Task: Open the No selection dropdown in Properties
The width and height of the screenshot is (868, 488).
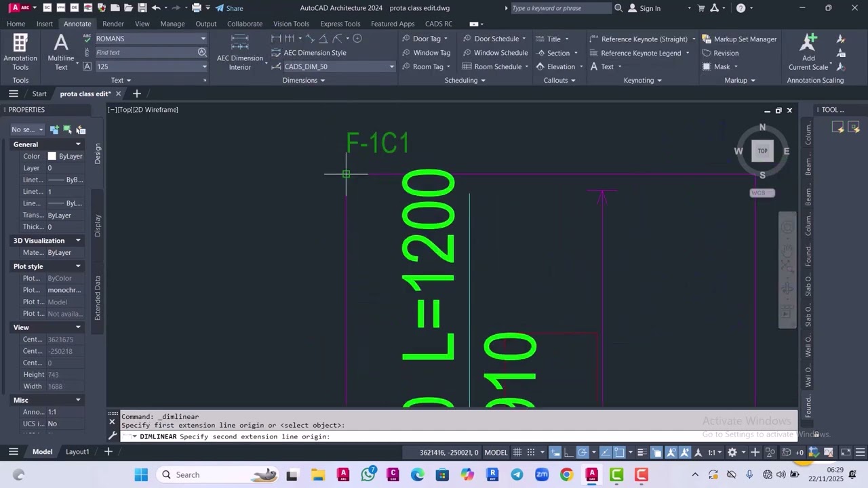Action: (27, 129)
